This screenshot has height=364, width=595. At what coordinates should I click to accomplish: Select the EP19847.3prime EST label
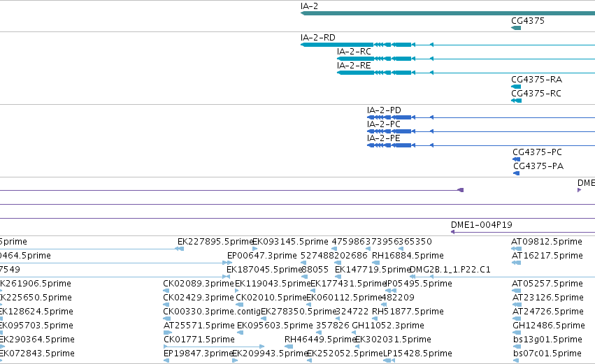[x=198, y=354]
